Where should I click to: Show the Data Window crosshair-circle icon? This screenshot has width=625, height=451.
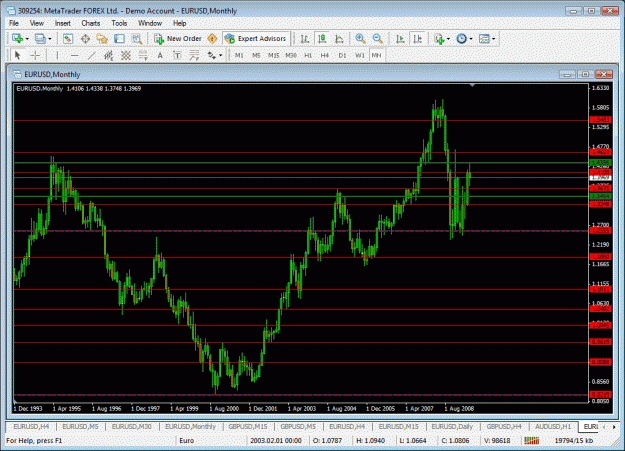click(x=85, y=39)
